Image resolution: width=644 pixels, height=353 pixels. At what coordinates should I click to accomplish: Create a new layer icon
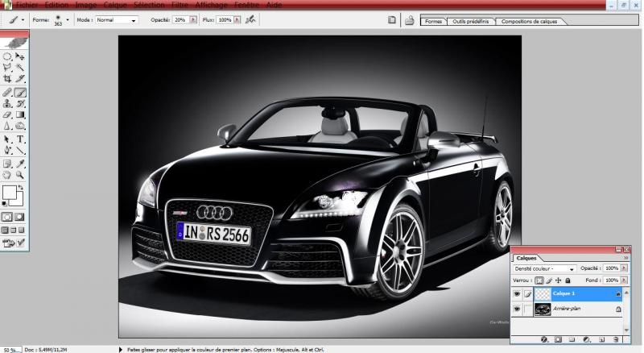(601, 339)
